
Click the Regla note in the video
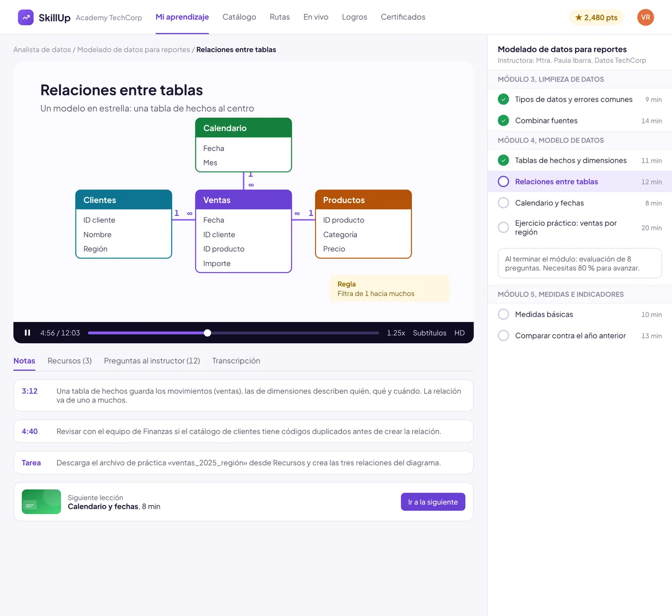(x=390, y=289)
